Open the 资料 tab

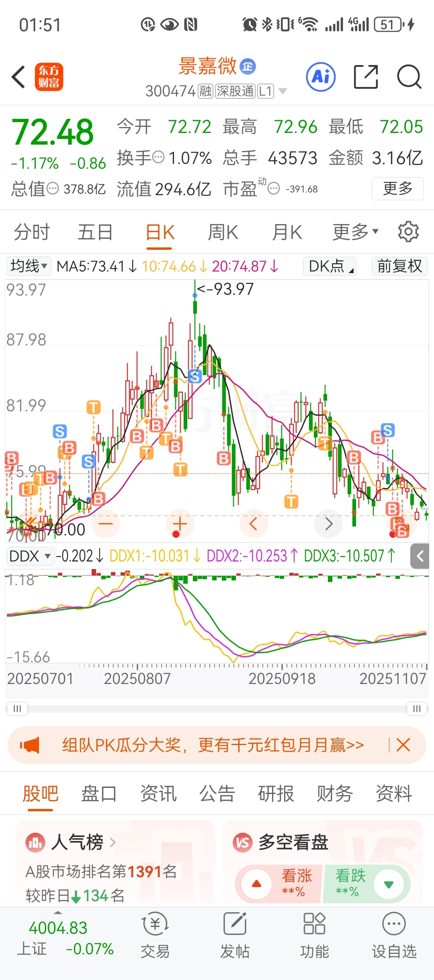point(394,794)
